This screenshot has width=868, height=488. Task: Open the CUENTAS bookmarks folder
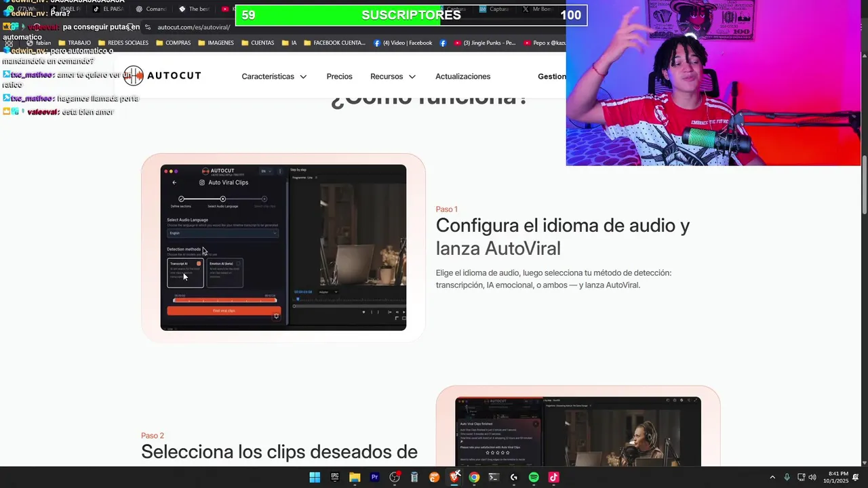(258, 43)
